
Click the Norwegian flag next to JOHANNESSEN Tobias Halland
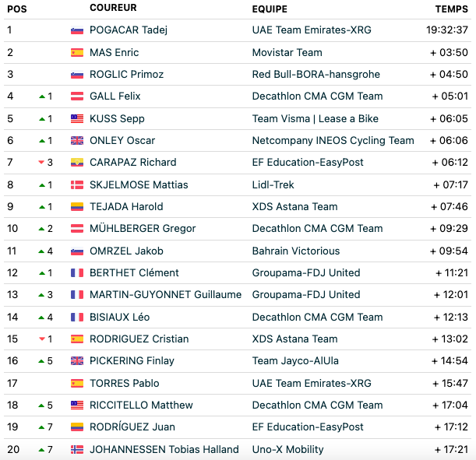coord(77,449)
